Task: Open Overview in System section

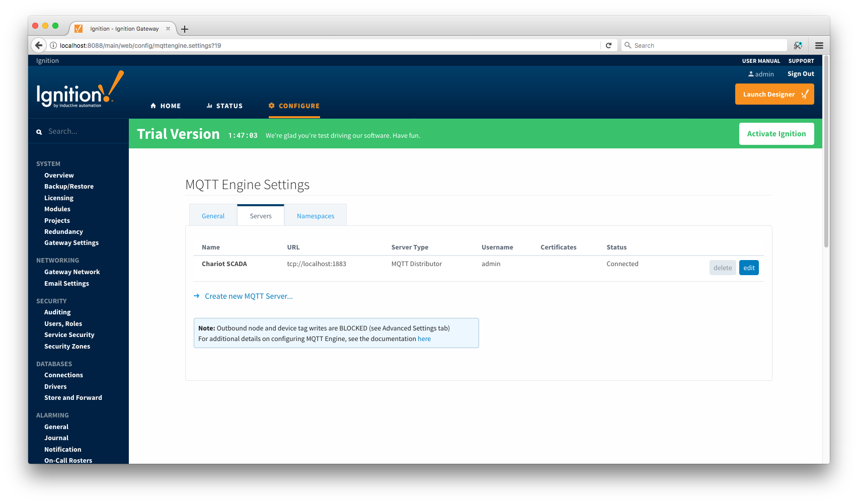Action: [x=59, y=176]
